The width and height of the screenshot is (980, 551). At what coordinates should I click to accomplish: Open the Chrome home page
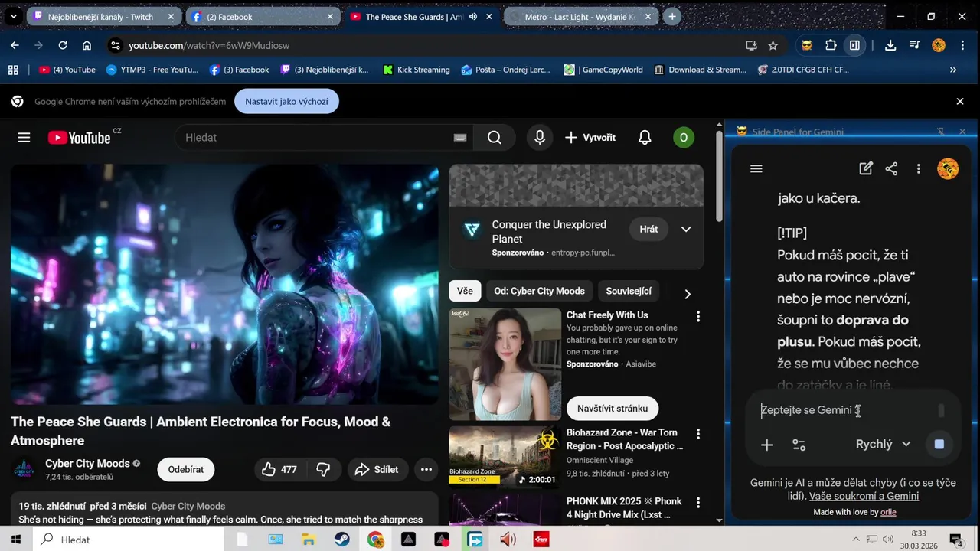pyautogui.click(x=87, y=45)
